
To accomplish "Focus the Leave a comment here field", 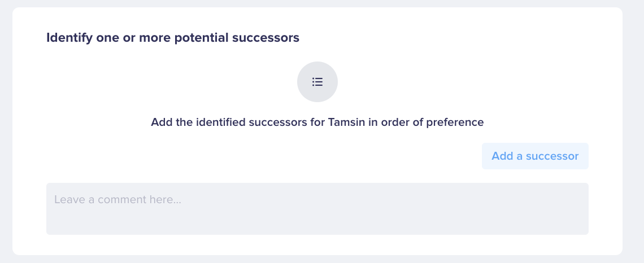I will coord(317,209).
